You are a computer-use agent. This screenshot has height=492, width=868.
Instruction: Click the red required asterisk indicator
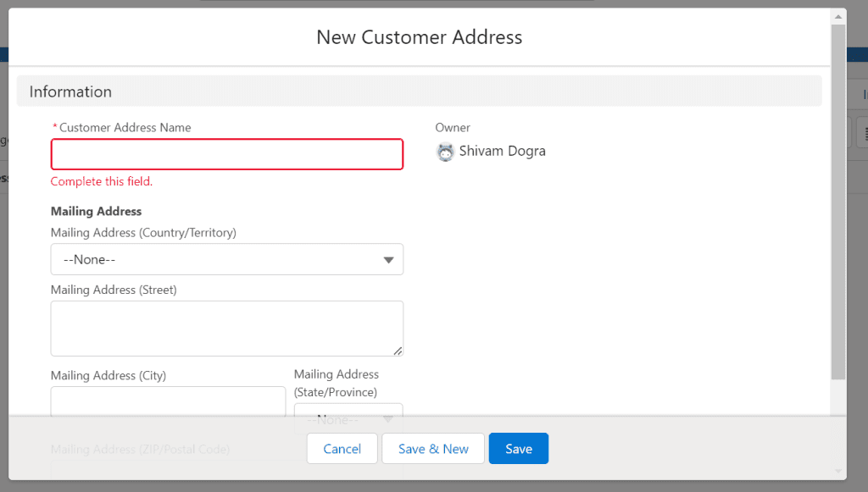pos(54,127)
